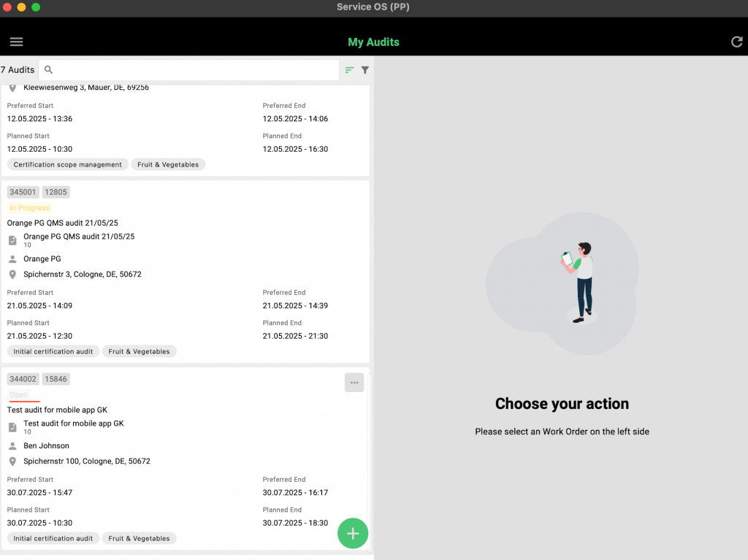Open three-dot menu on Test audit card
Screen dimensions: 748x560
(354, 383)
